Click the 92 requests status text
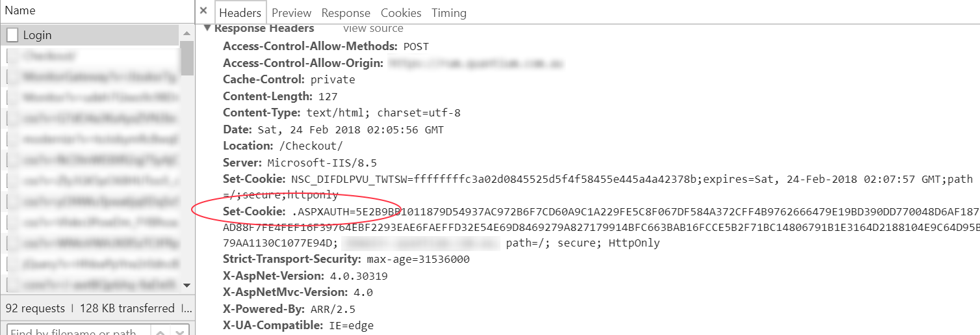 (x=35, y=308)
